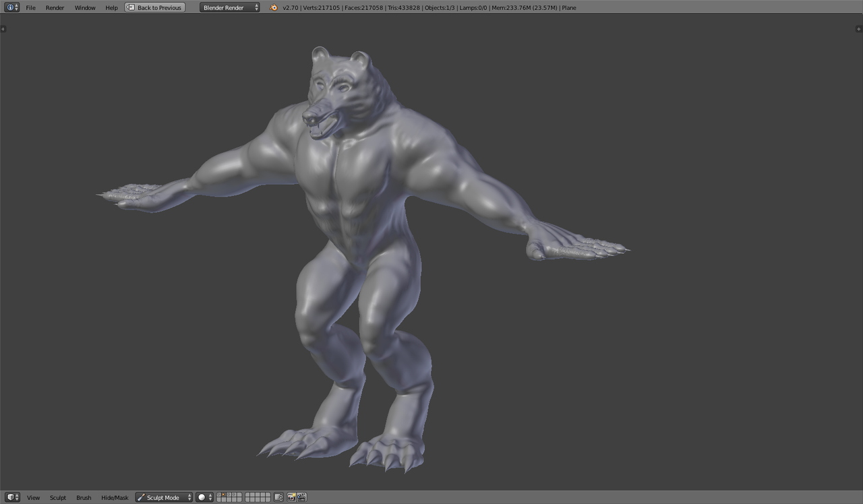Open the viewport shading mode selector
Screen dimensions: 863x504
pos(205,497)
